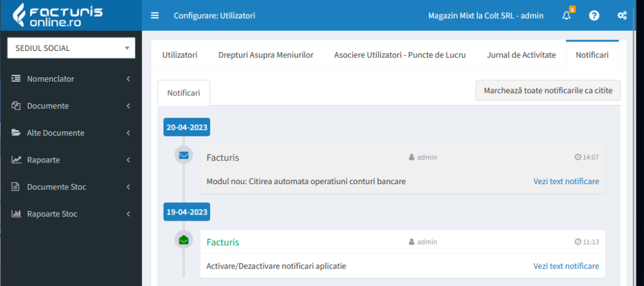Open the notifications bell icon

(x=567, y=16)
